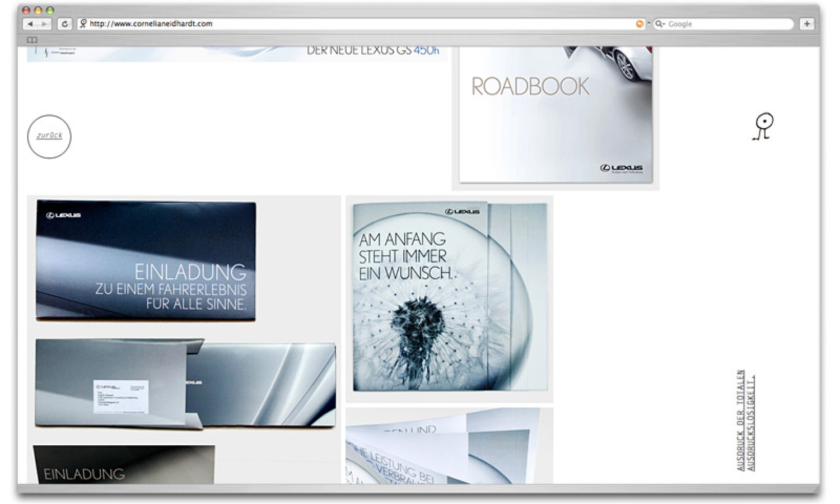
Task: Click the silver envelope with address label image
Action: [185, 384]
